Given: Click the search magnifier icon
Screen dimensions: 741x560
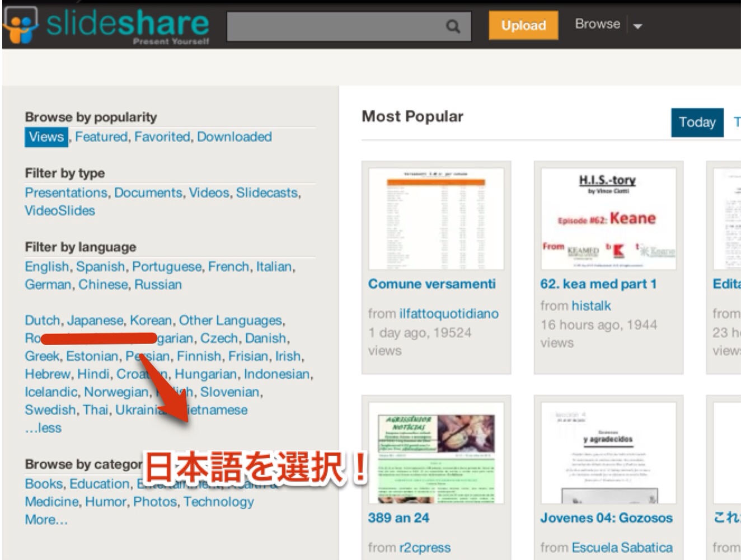Looking at the screenshot, I should click(x=453, y=26).
